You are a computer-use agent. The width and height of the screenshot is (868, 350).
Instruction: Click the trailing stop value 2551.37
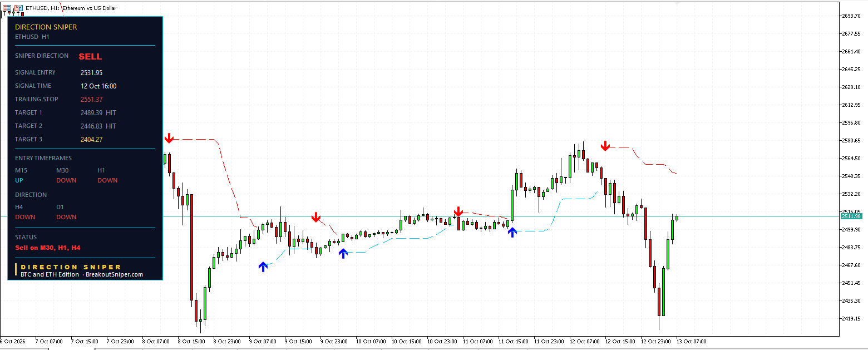91,99
